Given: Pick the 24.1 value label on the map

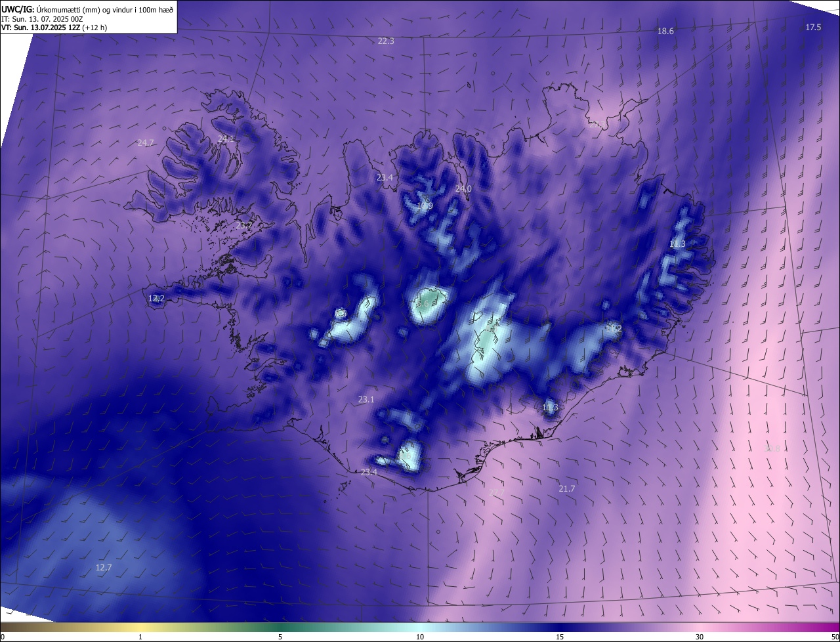Looking at the screenshot, I should pos(226,139).
